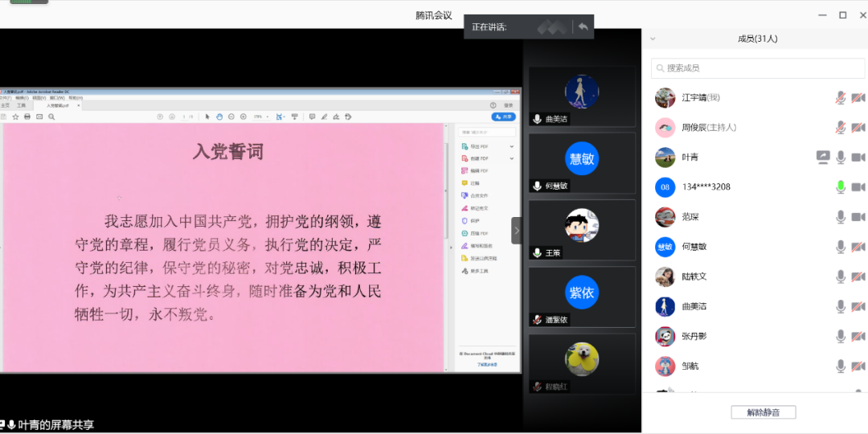Click the 导出 PDF tool icon
Viewport: 868px width, 434px height.
[x=465, y=146]
